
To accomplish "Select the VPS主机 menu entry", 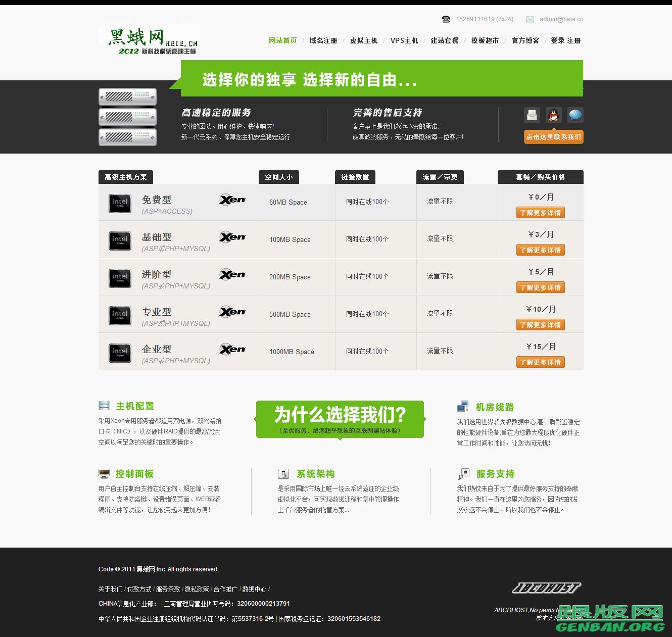I will [404, 40].
